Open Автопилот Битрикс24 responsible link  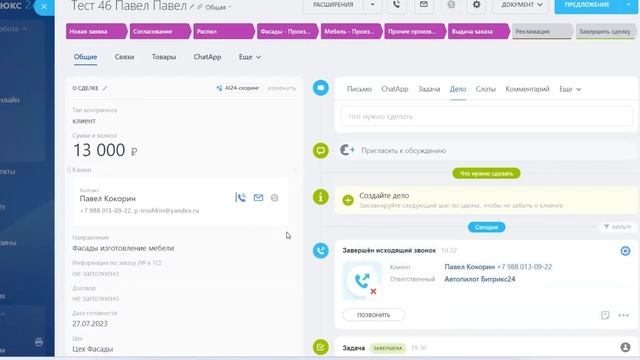click(480, 279)
